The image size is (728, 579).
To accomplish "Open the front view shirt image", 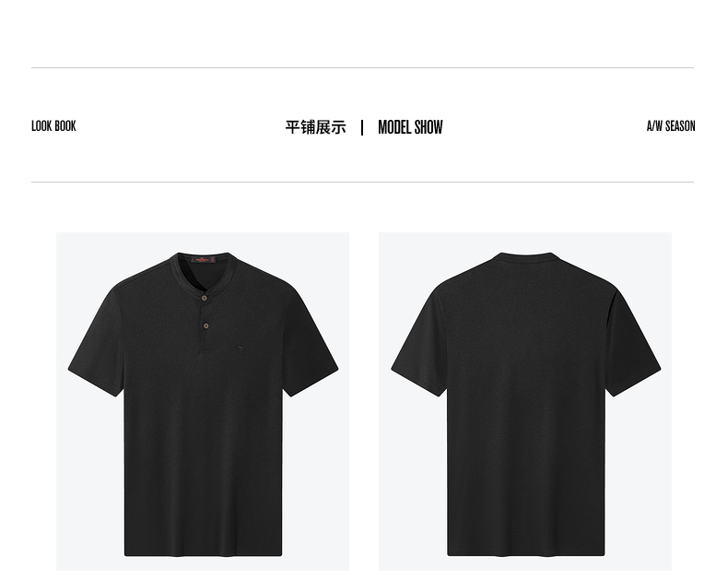I will (x=203, y=401).
